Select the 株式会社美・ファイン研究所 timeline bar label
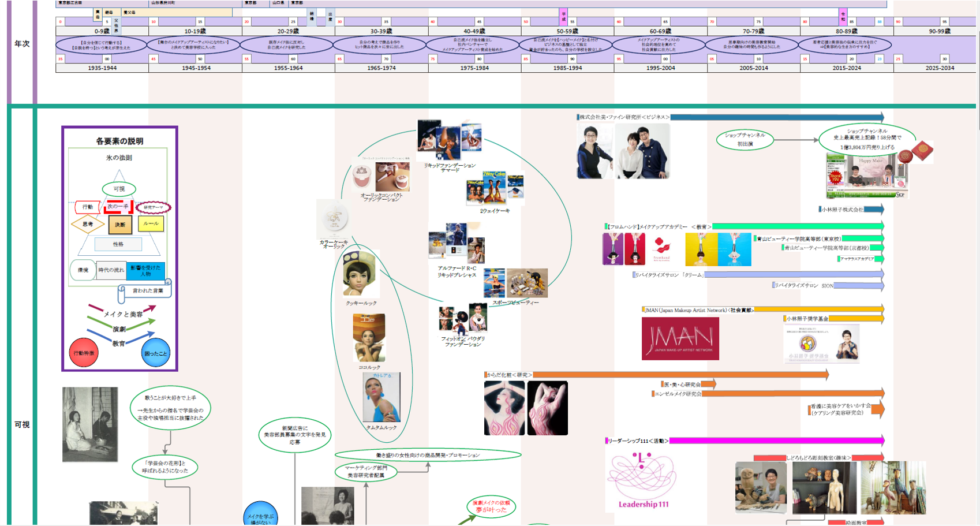The height and width of the screenshot is (526, 980). 624,117
